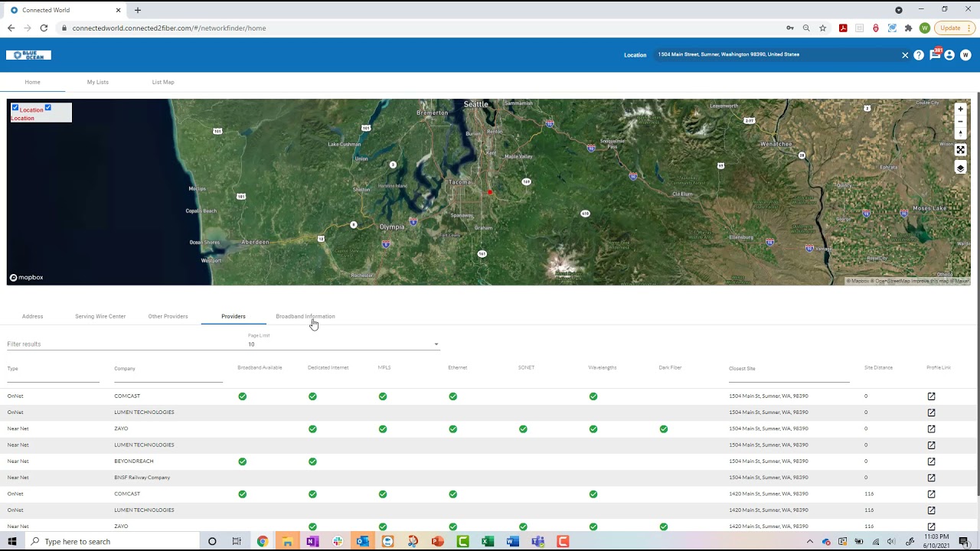980x551 pixels.
Task: Open a new browser tab
Action: [138, 10]
